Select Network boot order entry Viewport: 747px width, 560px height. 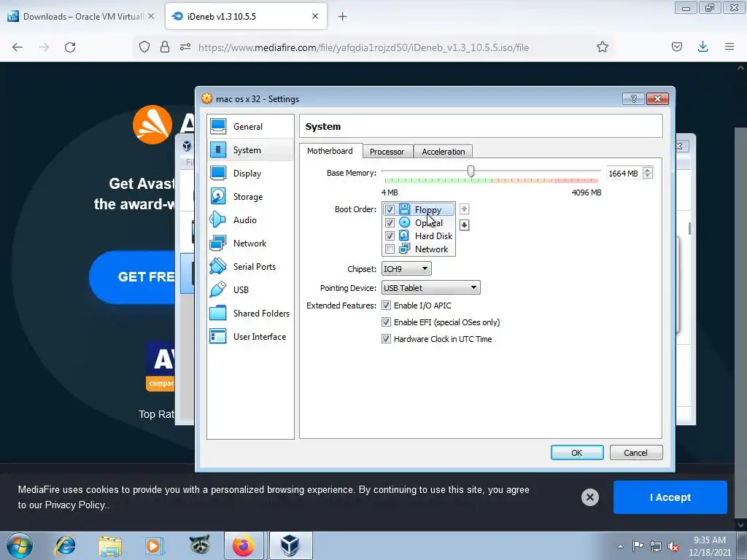click(419, 249)
